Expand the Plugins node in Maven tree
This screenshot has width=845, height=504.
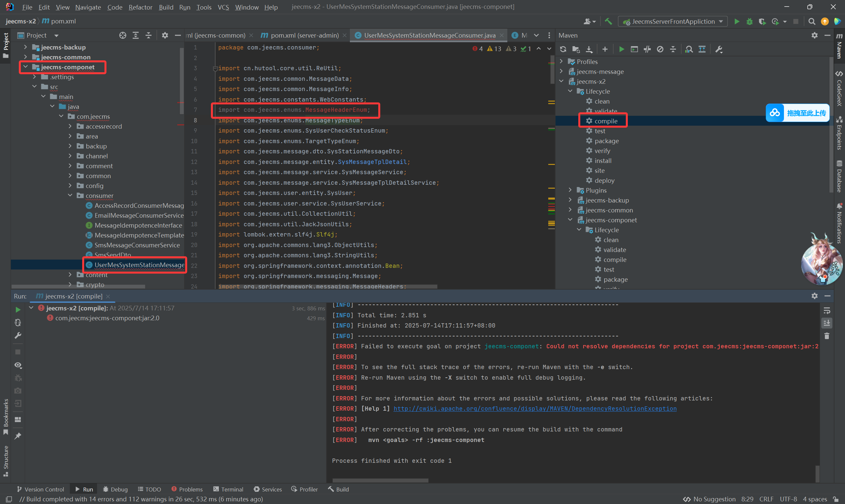tap(570, 190)
